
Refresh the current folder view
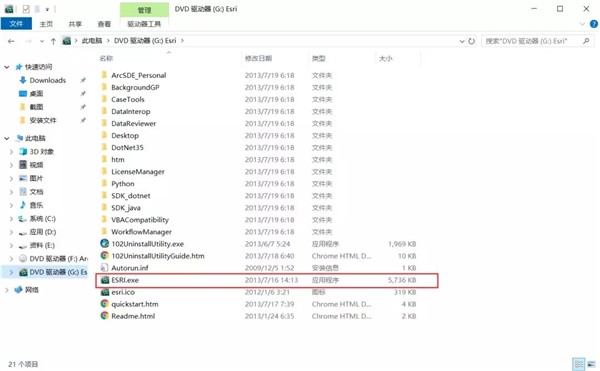click(x=471, y=41)
